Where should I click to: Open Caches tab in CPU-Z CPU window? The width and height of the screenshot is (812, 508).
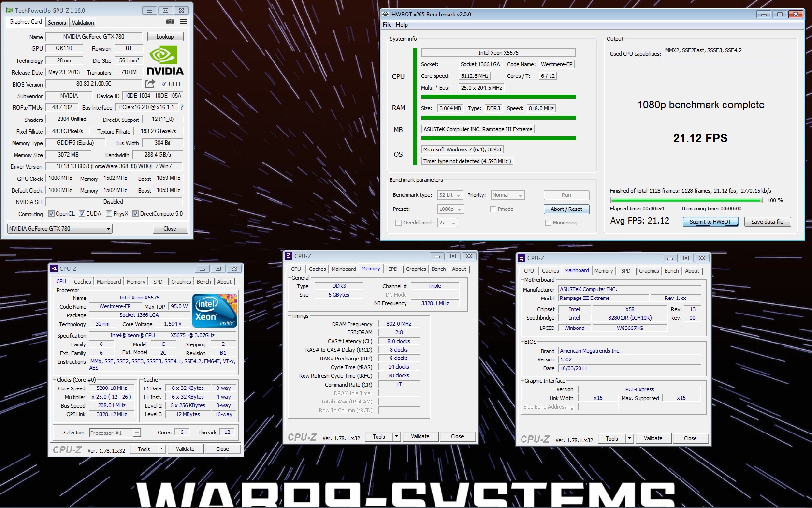pos(83,282)
